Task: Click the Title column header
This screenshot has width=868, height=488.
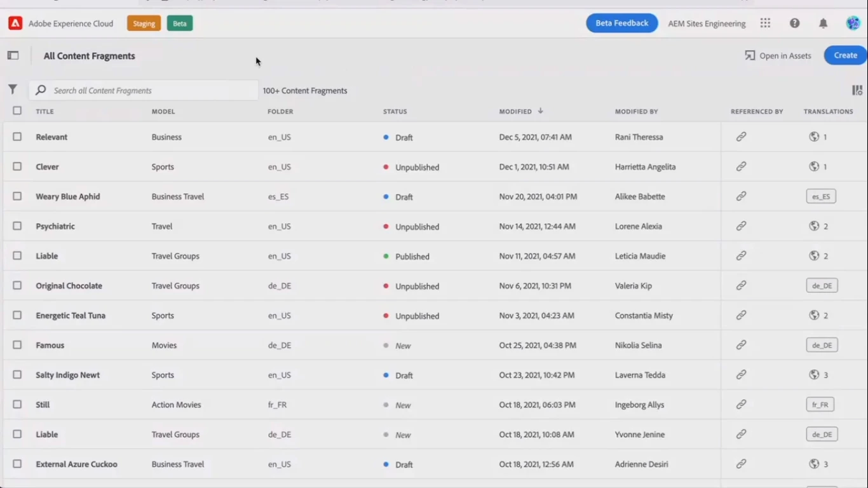Action: [x=44, y=111]
